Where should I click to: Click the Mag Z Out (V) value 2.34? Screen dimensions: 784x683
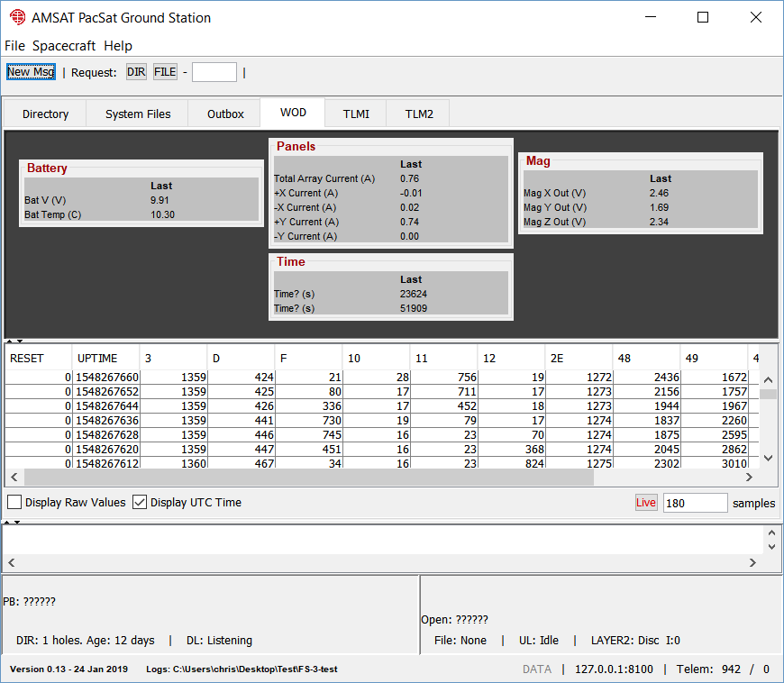pyautogui.click(x=659, y=222)
